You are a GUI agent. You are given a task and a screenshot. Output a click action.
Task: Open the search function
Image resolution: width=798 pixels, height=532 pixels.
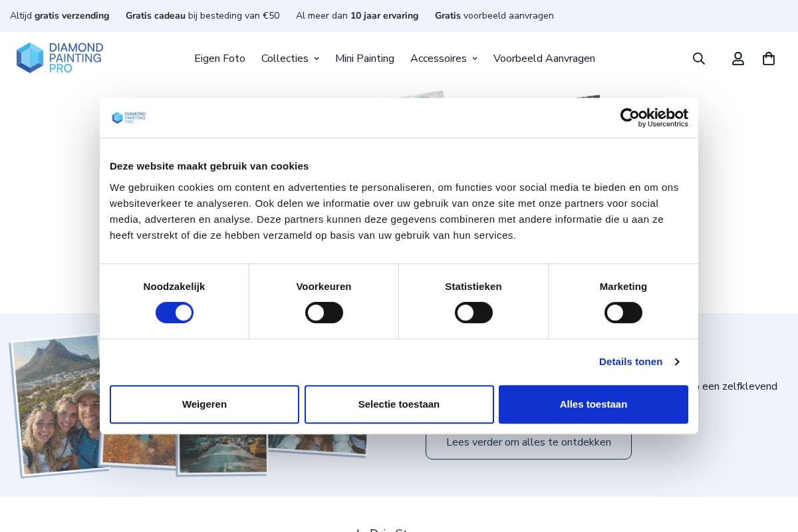pos(699,59)
